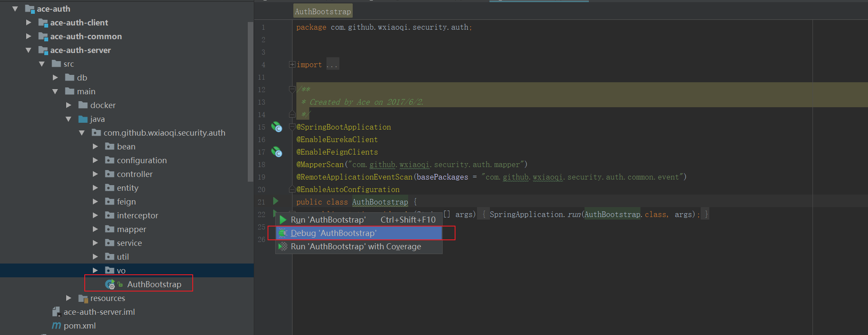Screen dimensions: 868x335
Task: Expand the controller package arrow
Action: point(95,174)
